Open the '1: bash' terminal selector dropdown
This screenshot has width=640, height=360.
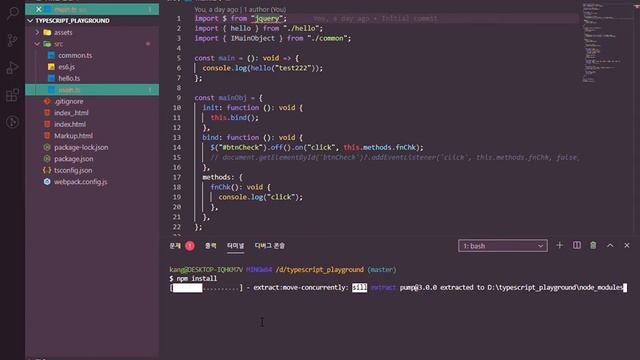(502, 246)
